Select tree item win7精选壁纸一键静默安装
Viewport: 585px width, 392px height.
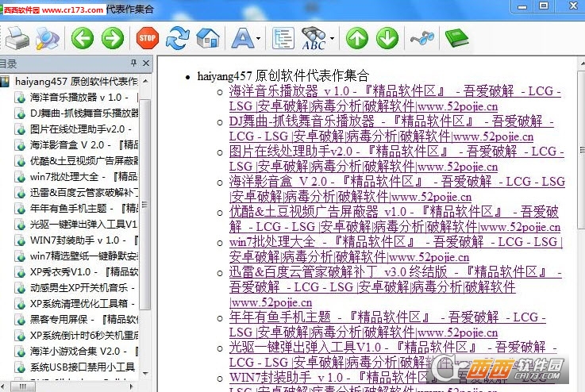(x=84, y=256)
